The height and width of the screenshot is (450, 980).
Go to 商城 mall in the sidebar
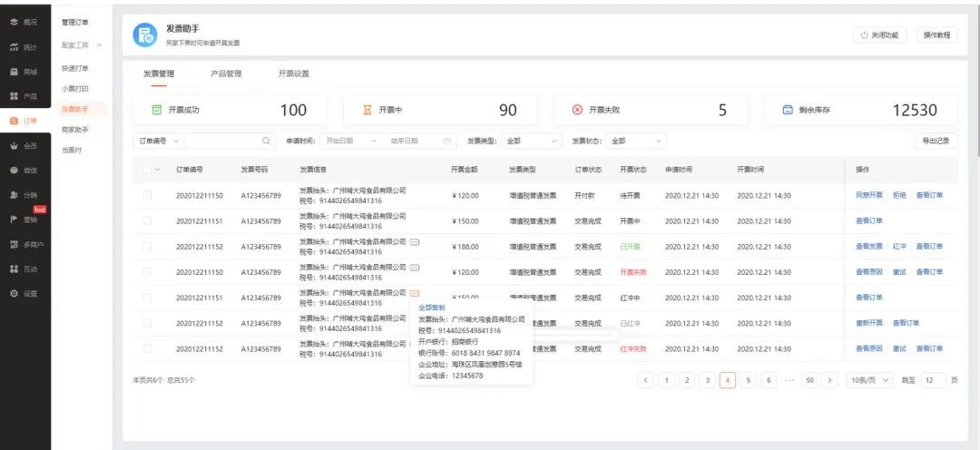(15, 71)
